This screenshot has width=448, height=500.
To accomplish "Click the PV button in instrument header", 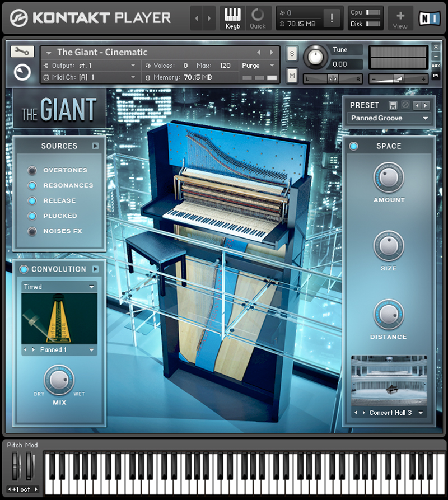I will (436, 75).
